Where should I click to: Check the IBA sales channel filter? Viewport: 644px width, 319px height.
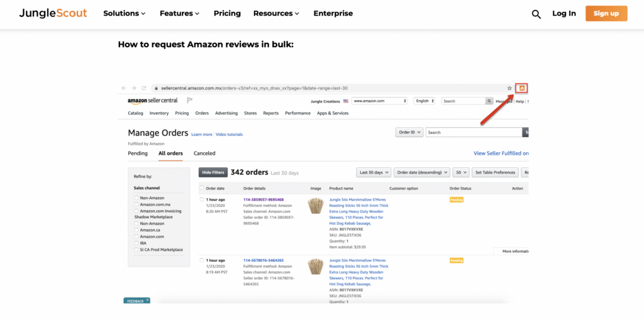tap(136, 243)
